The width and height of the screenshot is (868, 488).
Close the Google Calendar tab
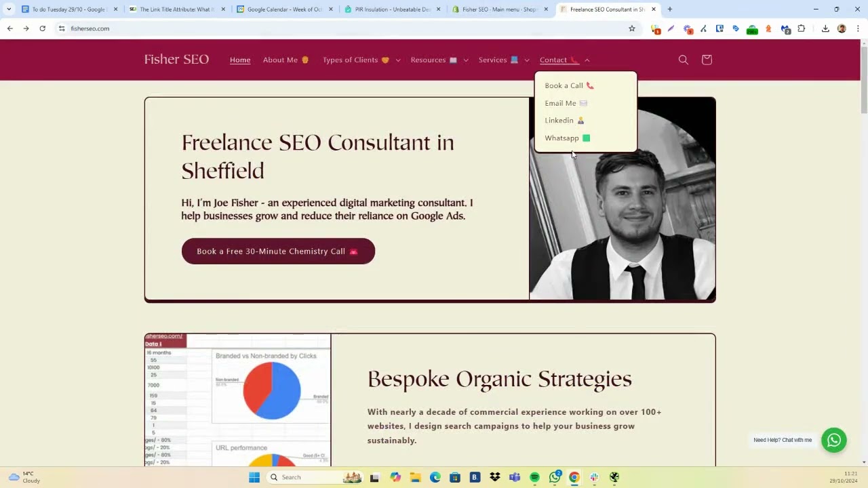tap(331, 9)
